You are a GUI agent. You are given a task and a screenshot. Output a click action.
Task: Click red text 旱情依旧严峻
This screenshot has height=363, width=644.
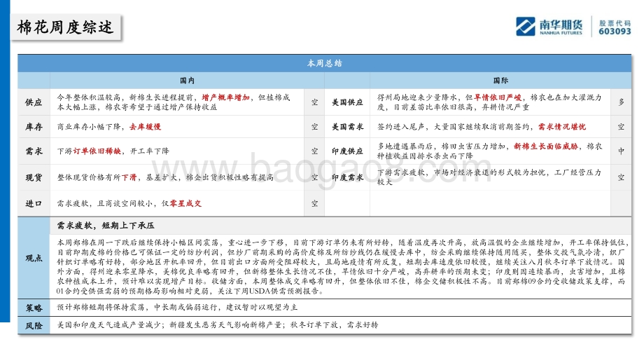pos(498,97)
